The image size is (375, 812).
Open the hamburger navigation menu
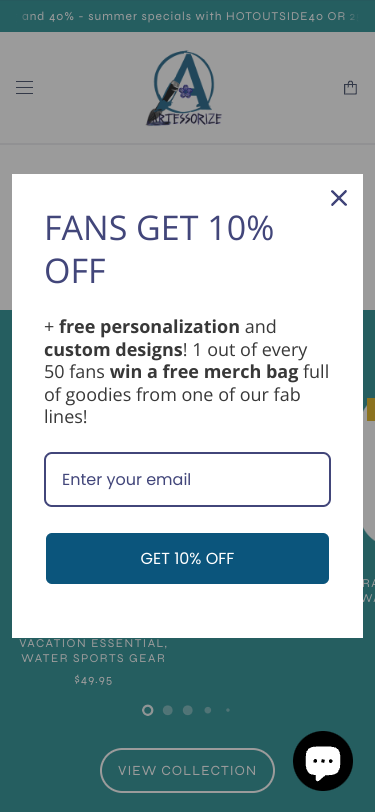point(24,88)
